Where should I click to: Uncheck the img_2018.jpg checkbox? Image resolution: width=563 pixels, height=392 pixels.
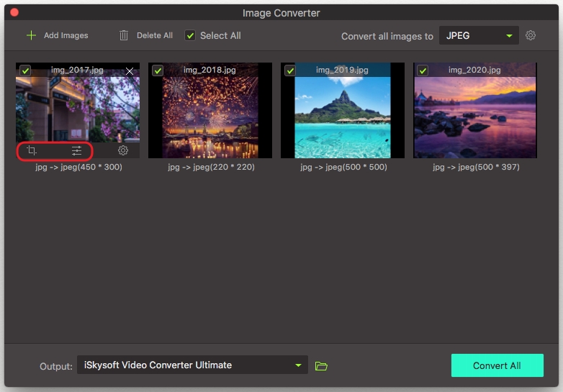[x=158, y=70]
